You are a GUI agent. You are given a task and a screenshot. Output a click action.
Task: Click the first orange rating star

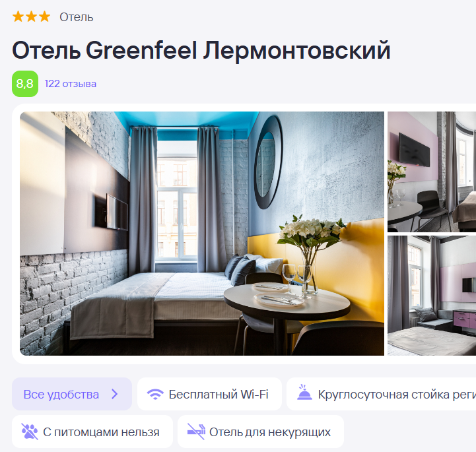[x=18, y=16]
